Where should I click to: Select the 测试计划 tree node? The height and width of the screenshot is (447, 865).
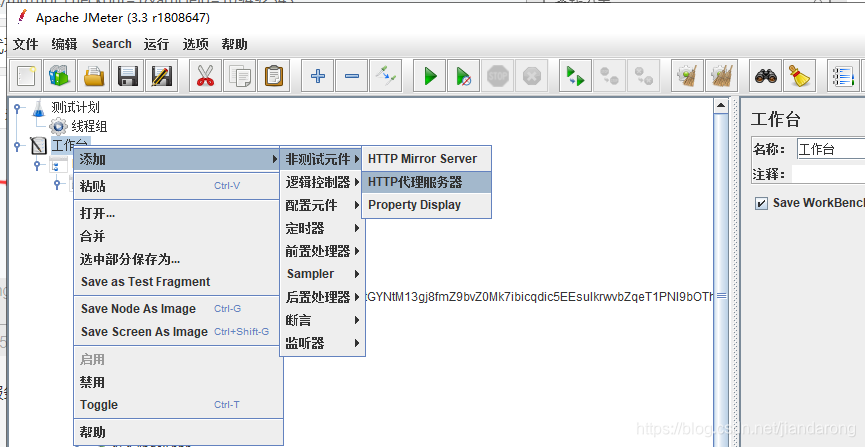click(x=75, y=108)
